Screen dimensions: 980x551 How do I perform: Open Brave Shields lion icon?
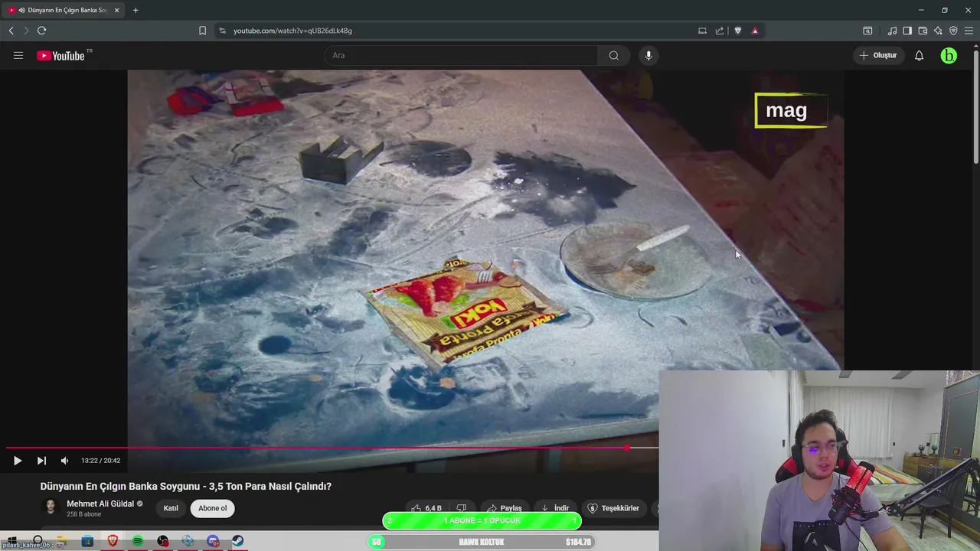click(738, 31)
